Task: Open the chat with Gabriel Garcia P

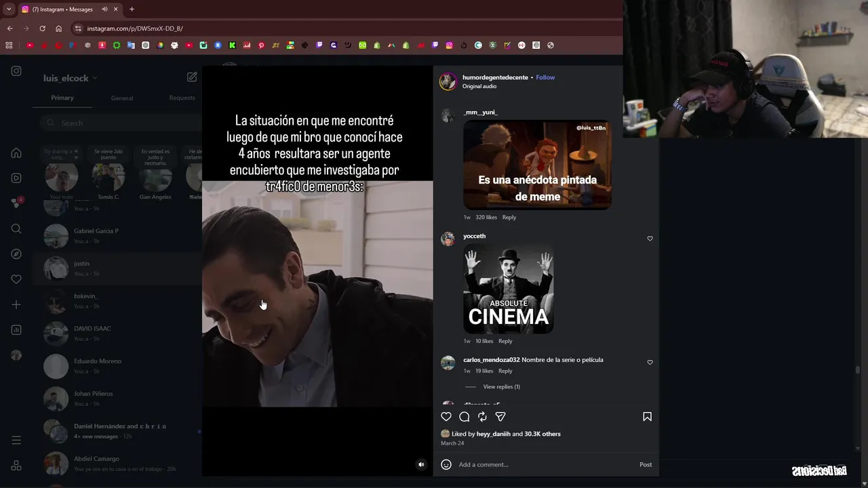Action: click(x=117, y=236)
